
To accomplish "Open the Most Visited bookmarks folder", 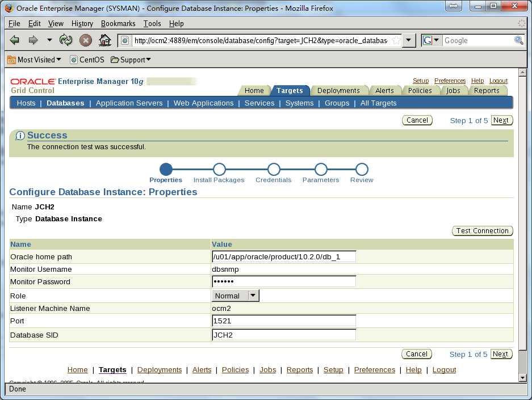I will pos(34,60).
